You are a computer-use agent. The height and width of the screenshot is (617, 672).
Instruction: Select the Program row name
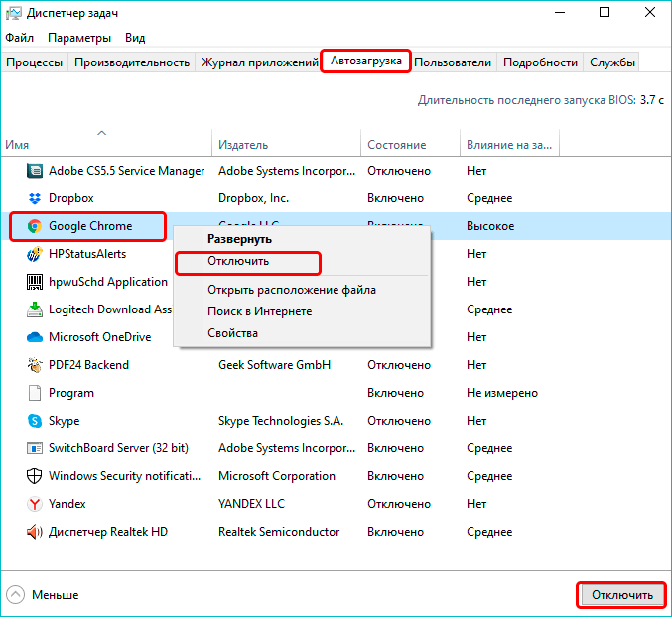[71, 393]
